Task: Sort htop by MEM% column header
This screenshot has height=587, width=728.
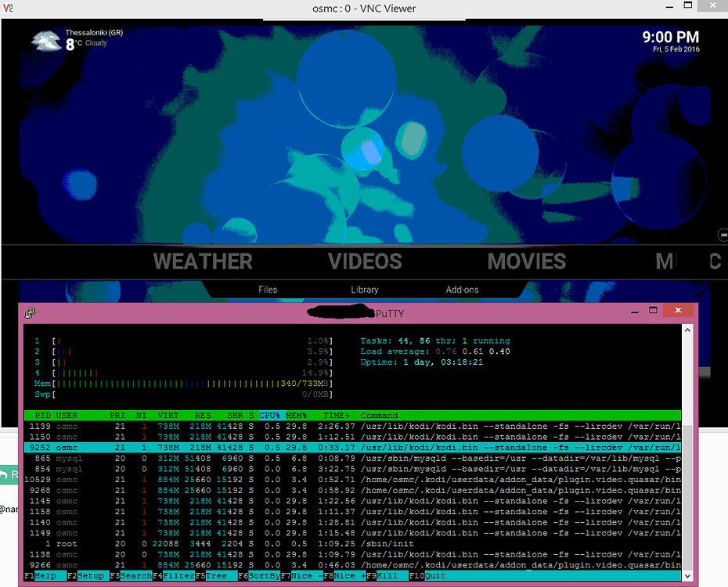Action: [296, 416]
